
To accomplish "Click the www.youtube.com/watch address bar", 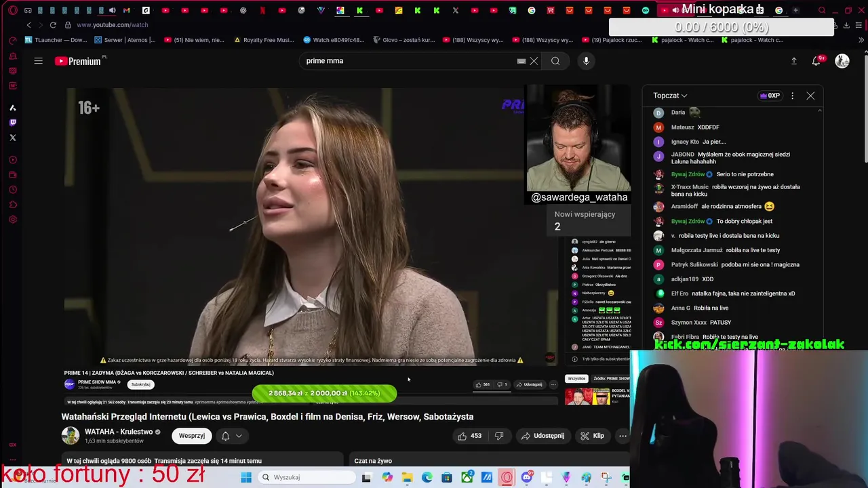I will [112, 25].
